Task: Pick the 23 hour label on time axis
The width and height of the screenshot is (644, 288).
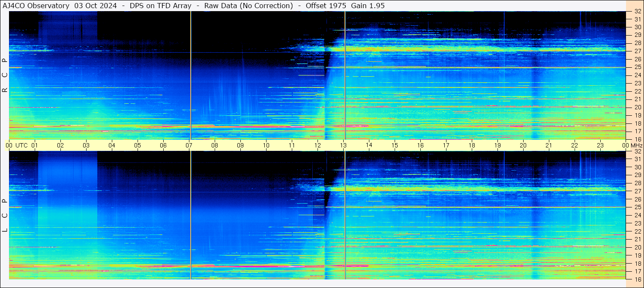Action: click(600, 145)
